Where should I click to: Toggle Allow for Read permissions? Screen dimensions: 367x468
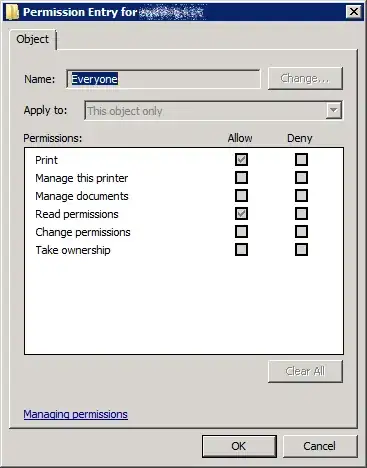(241, 213)
